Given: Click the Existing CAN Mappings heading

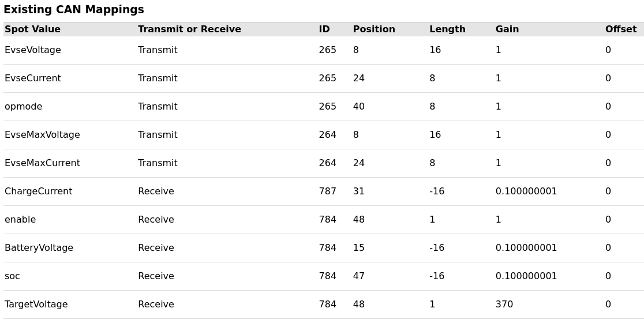Looking at the screenshot, I should pyautogui.click(x=74, y=9).
